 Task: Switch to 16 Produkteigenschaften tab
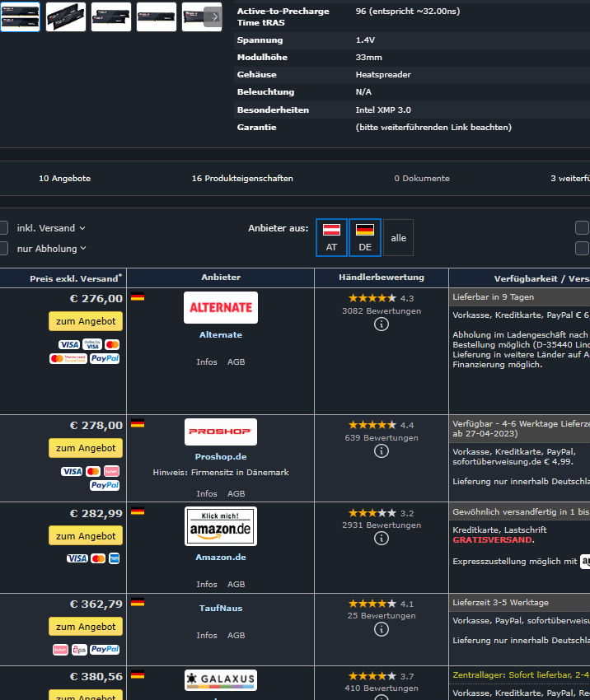click(242, 178)
